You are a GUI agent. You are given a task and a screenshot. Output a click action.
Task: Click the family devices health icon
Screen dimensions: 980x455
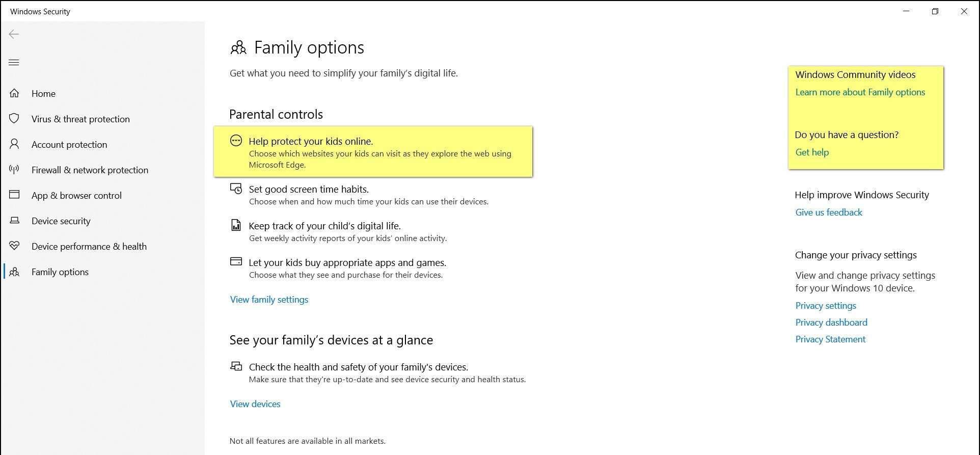pos(236,366)
